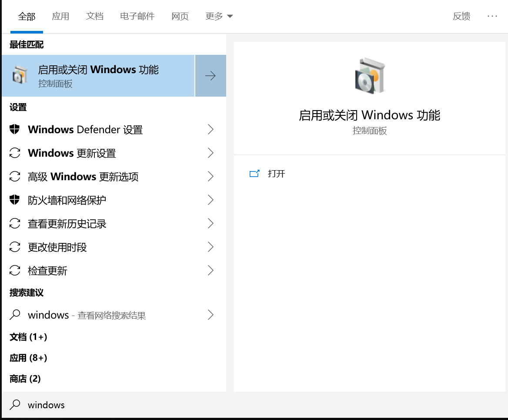The width and height of the screenshot is (508, 420).
Task: Expand the chevron for Windows 更新设置
Action: click(211, 153)
